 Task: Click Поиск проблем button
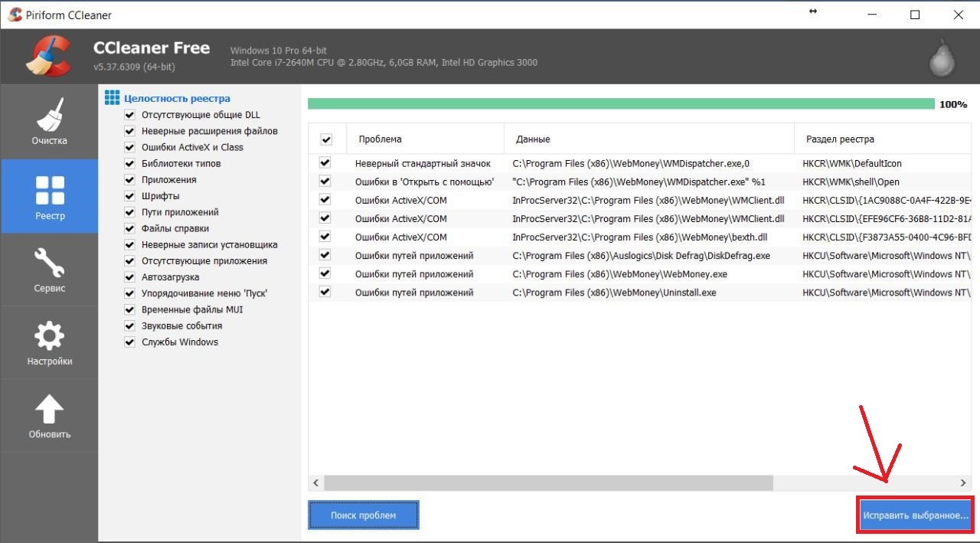coord(364,515)
